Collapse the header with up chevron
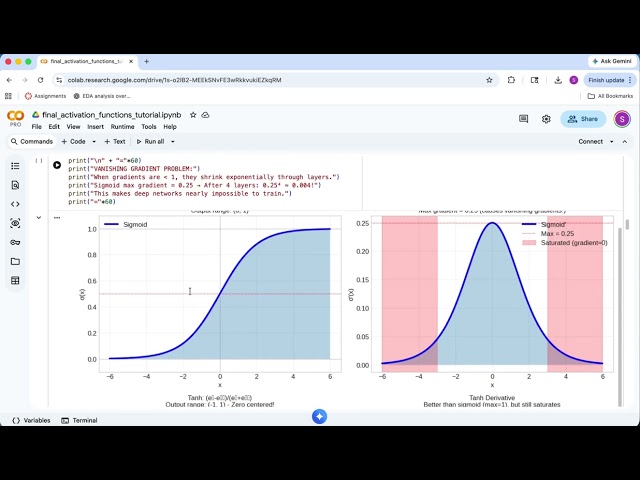640x480 pixels. coord(625,142)
